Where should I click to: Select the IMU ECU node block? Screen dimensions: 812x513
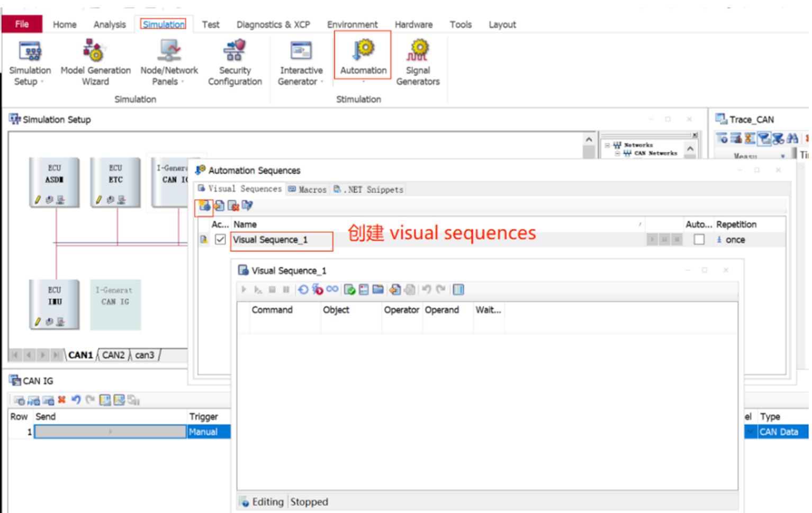click(55, 304)
